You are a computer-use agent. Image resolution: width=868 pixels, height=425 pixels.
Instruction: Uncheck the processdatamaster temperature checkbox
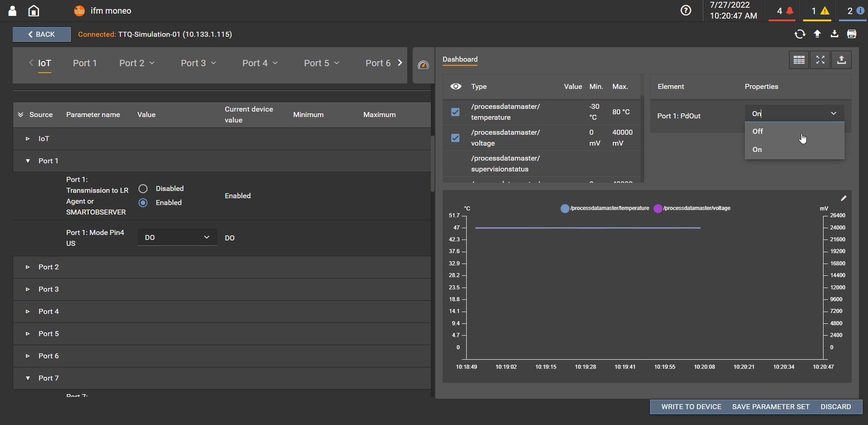coord(455,112)
